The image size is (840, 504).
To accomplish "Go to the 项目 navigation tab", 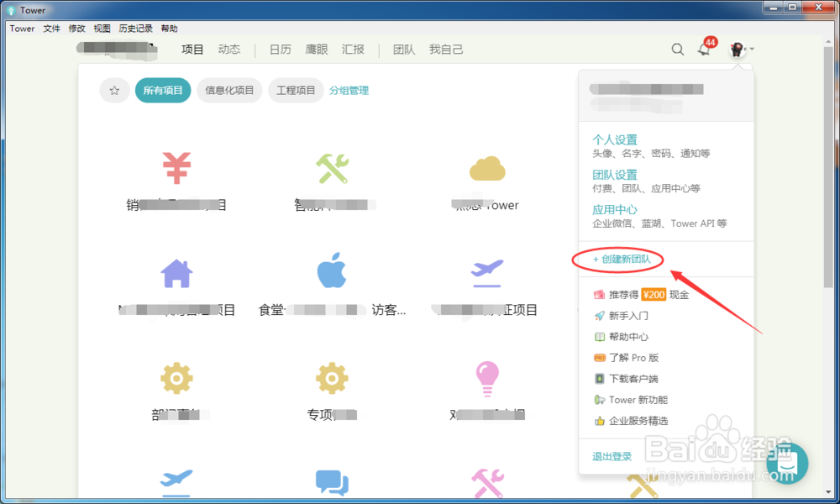I will pyautogui.click(x=192, y=50).
